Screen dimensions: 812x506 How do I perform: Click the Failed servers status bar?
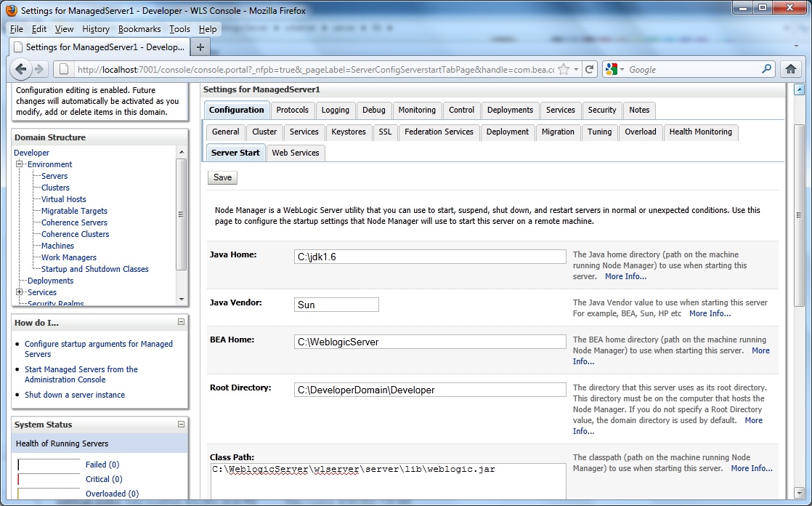(49, 464)
